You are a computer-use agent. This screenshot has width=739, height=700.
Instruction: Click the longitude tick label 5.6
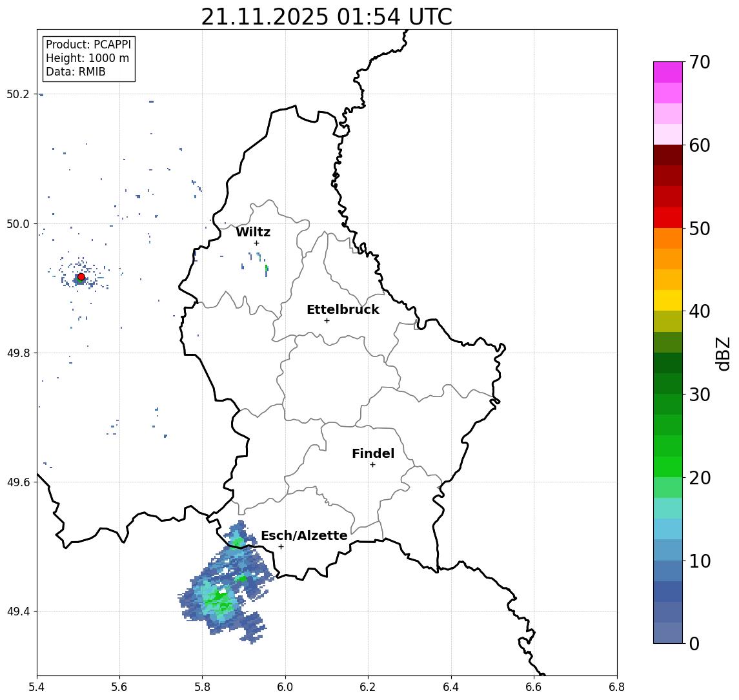point(119,687)
